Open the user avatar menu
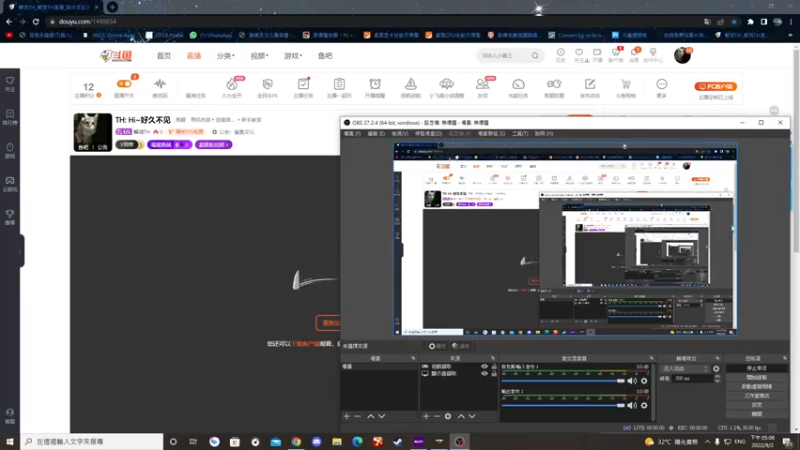 click(682, 55)
